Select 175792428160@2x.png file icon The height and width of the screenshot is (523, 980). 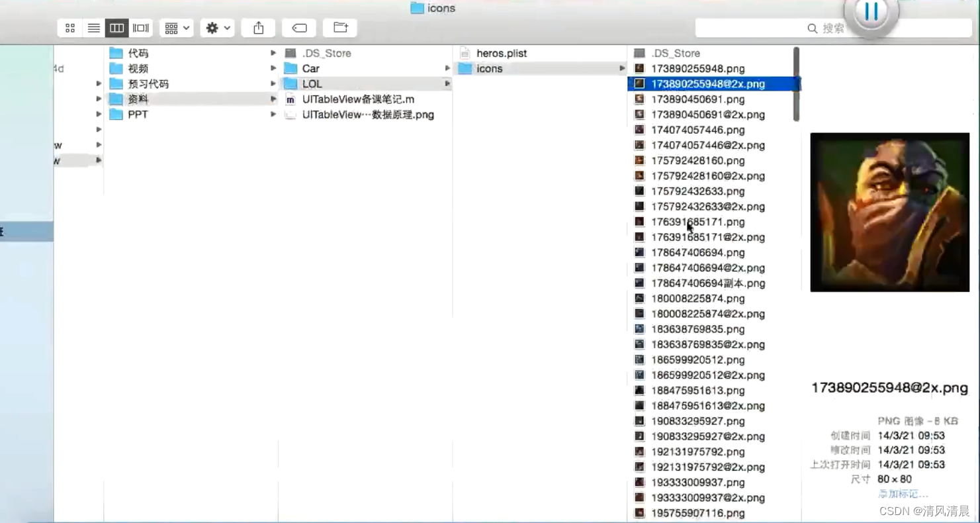pyautogui.click(x=639, y=175)
